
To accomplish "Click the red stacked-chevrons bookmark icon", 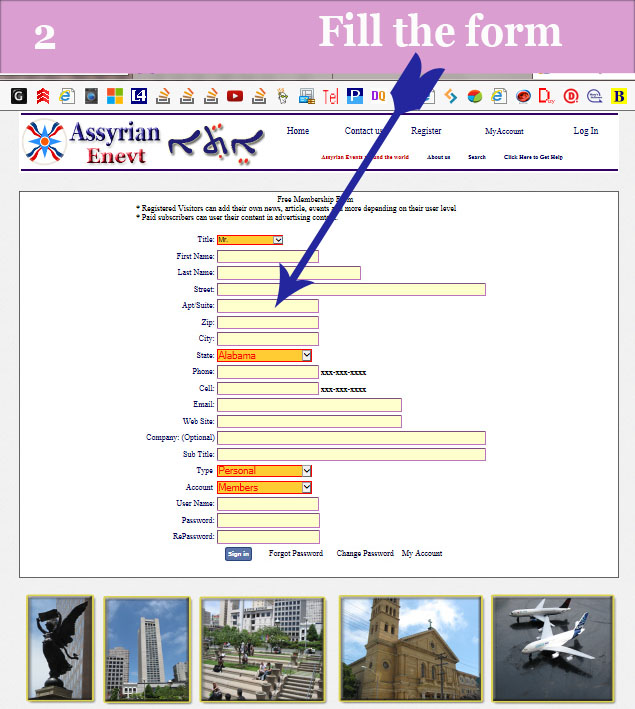I will 43,96.
